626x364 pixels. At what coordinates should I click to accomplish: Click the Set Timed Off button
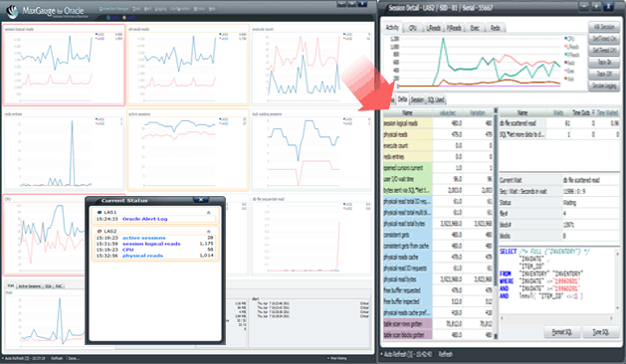point(604,51)
